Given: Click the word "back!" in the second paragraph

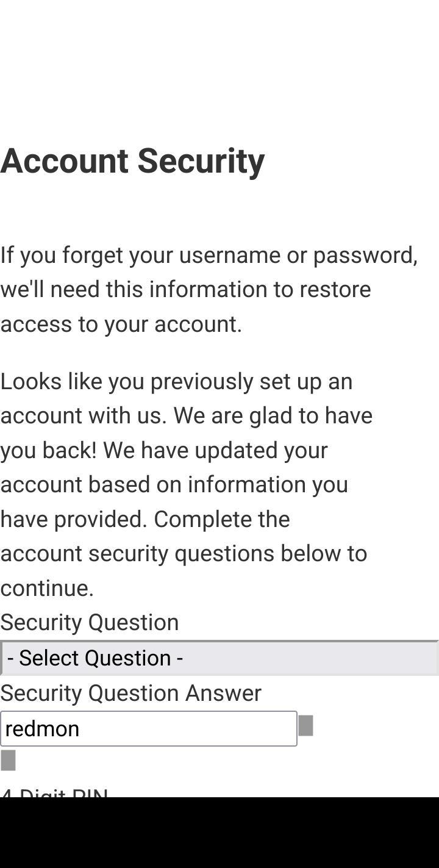Looking at the screenshot, I should 70,450.
